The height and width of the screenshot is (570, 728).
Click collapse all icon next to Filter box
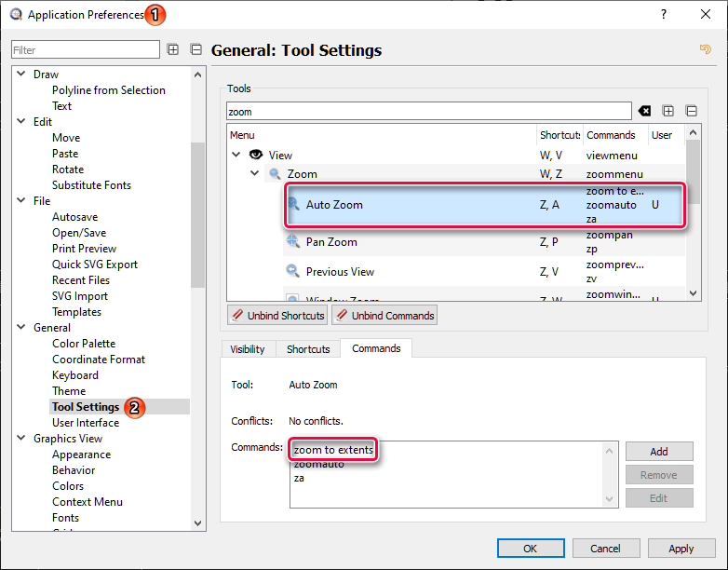(195, 49)
